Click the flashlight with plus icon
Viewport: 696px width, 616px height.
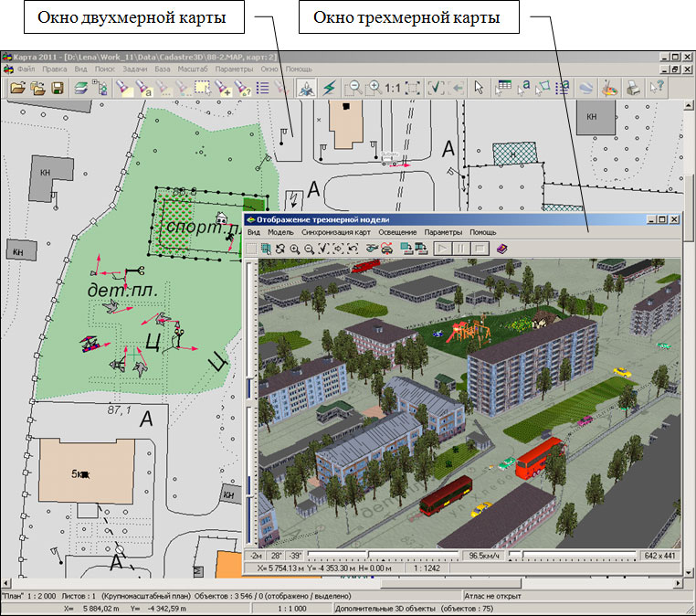pos(223,88)
